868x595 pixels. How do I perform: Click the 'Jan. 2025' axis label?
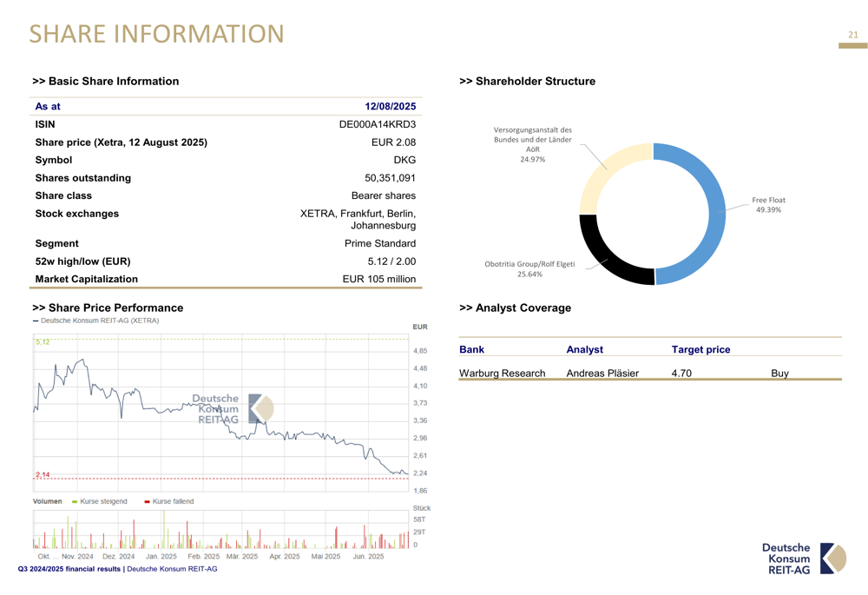click(161, 556)
